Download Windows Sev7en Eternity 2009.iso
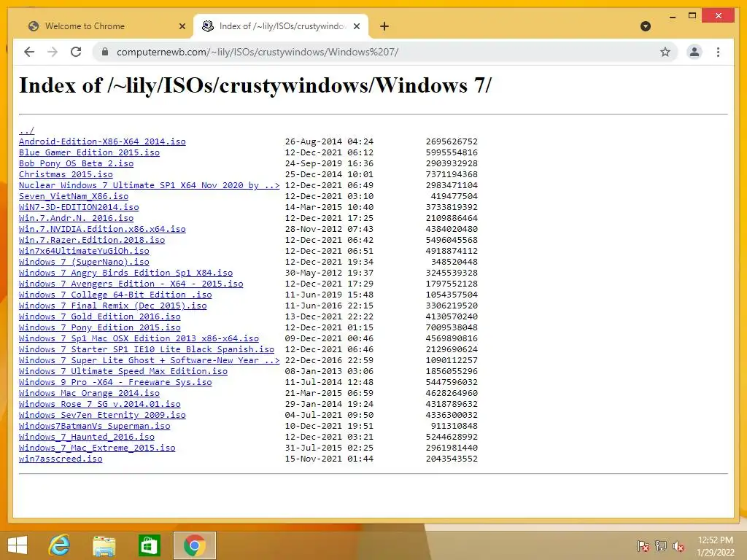The height and width of the screenshot is (560, 747). tap(102, 415)
